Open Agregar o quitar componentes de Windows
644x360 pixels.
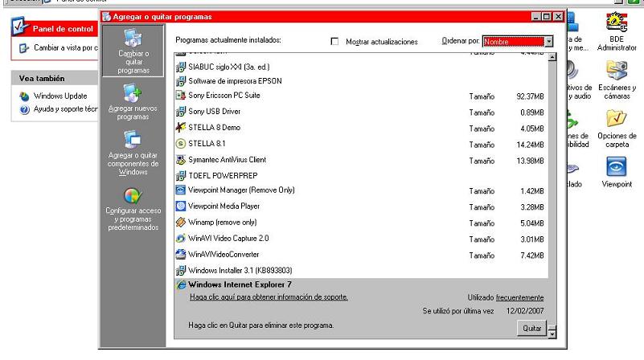coord(133,153)
